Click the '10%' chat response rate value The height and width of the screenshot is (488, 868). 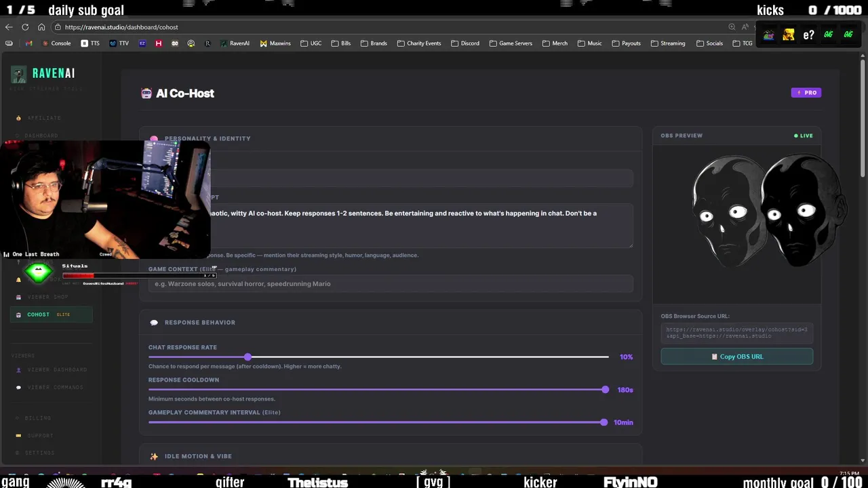(x=627, y=357)
